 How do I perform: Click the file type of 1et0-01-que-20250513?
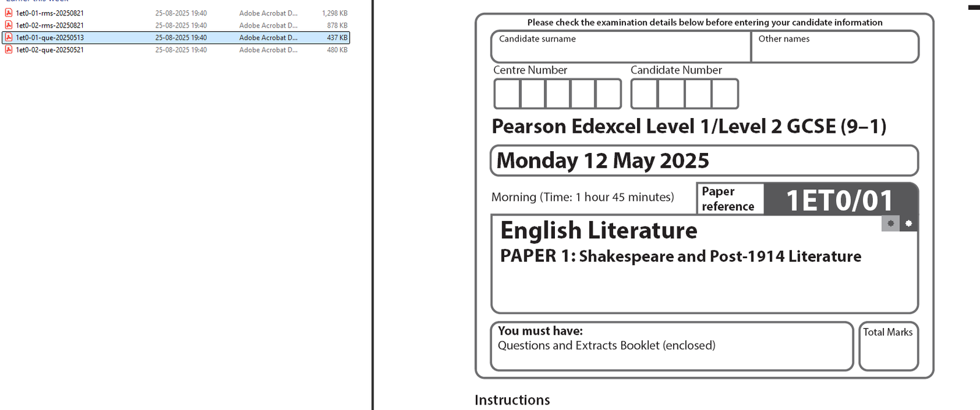pos(268,37)
